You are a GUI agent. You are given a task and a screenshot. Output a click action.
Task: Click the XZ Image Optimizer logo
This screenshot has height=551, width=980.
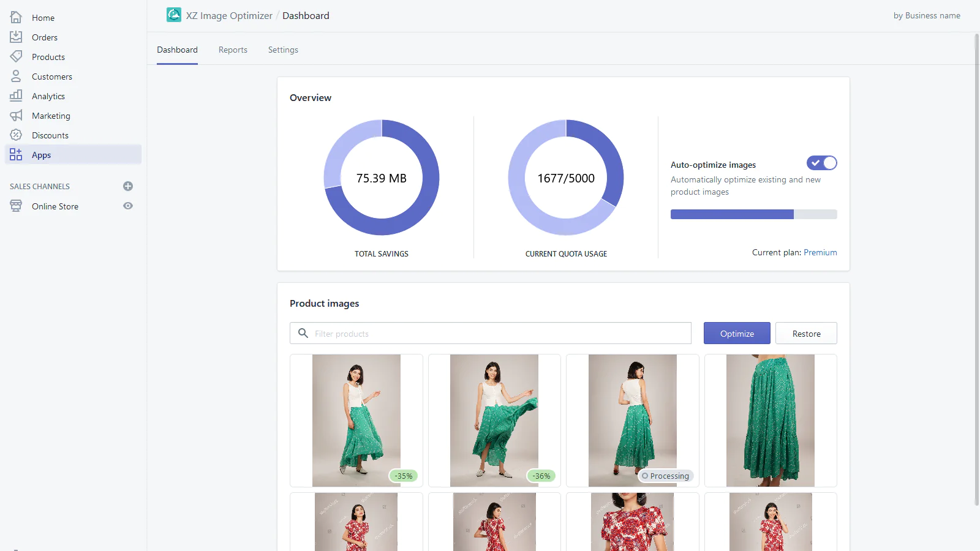(x=174, y=15)
